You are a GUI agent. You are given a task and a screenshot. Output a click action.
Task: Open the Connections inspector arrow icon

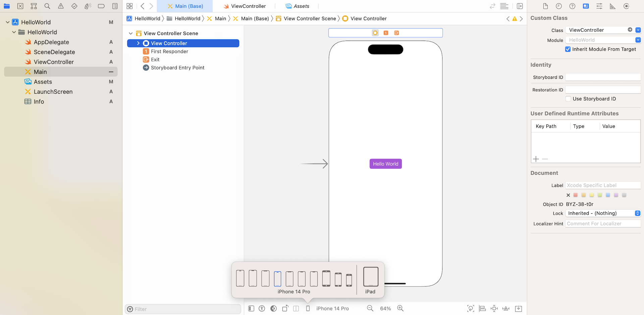[626, 6]
